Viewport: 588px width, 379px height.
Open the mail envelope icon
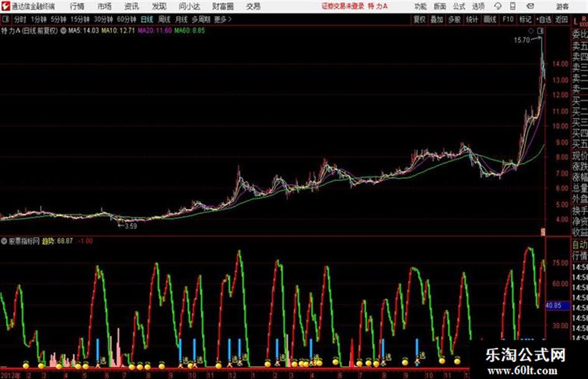[530, 6]
